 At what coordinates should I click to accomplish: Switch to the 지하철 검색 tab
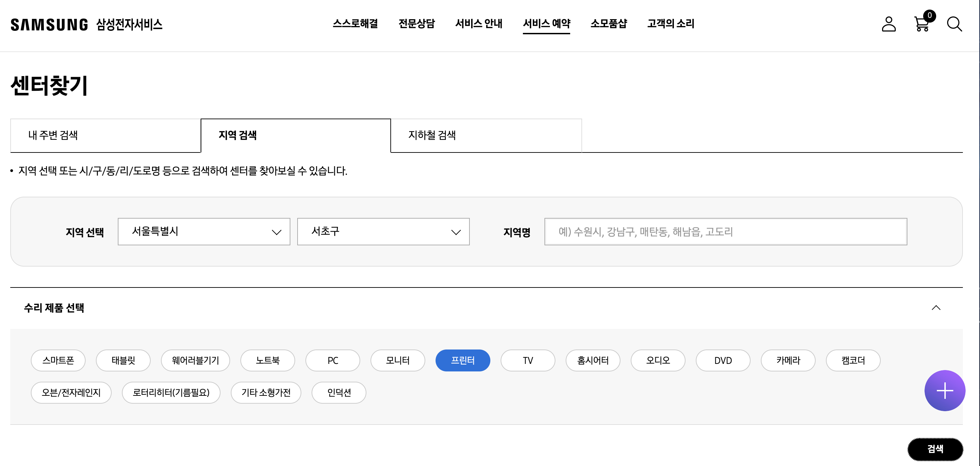click(486, 135)
